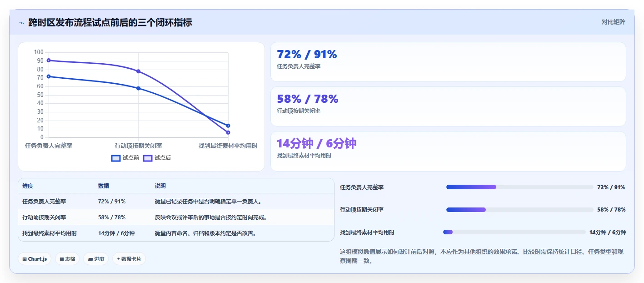Click the panel title 跨时区发布流程试点前后的三个闭环指标

(x=110, y=22)
